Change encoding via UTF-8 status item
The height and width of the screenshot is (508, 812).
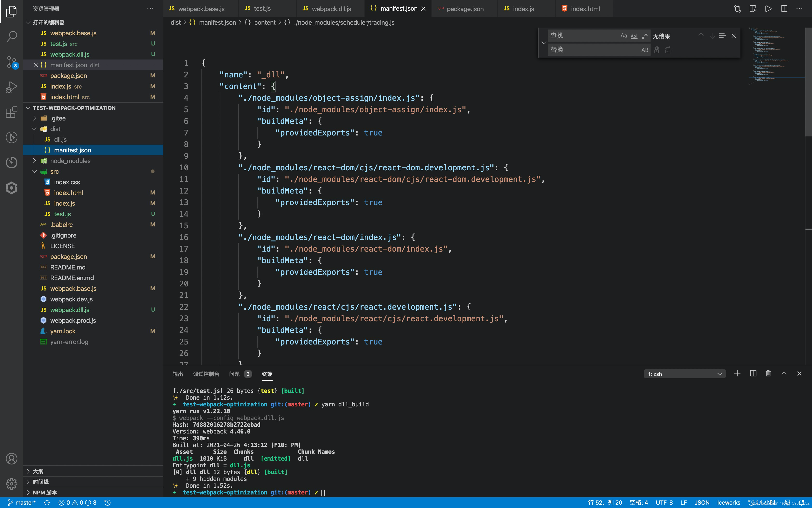click(664, 503)
